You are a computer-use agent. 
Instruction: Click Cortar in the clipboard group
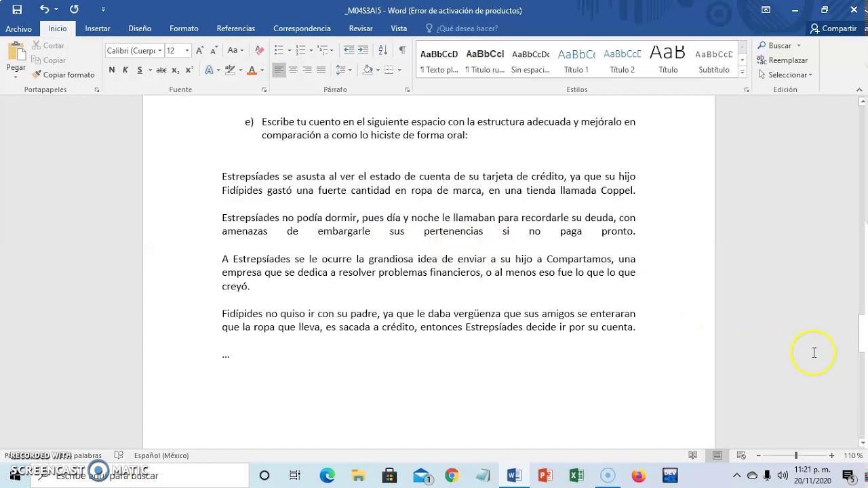pyautogui.click(x=48, y=45)
